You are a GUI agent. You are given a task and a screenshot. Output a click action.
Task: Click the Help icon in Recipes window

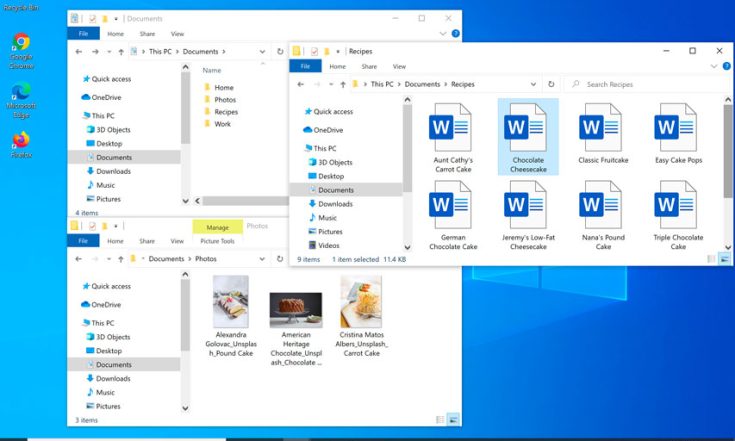coord(727,67)
